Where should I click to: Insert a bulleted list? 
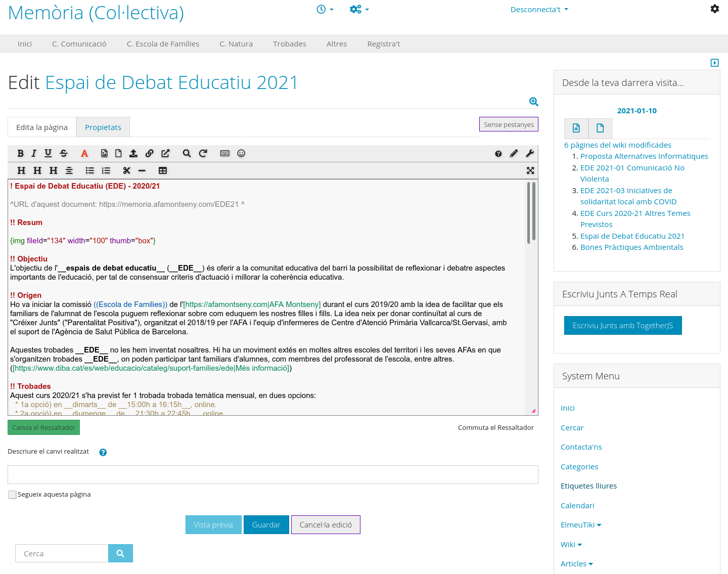90,170
